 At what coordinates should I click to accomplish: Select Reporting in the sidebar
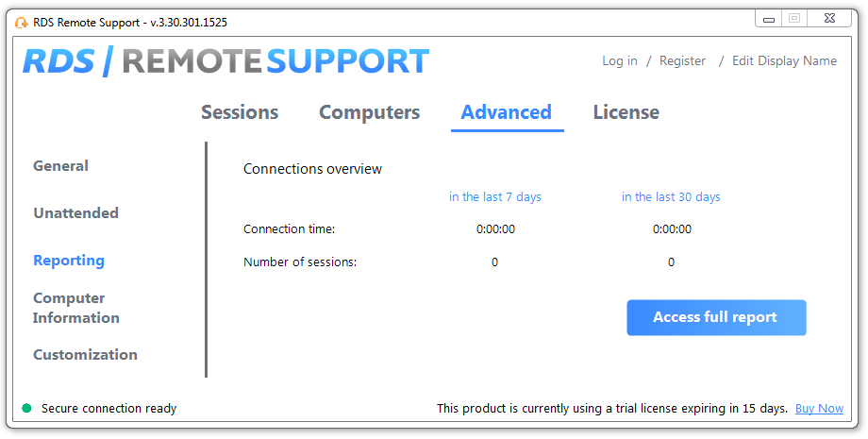(69, 261)
